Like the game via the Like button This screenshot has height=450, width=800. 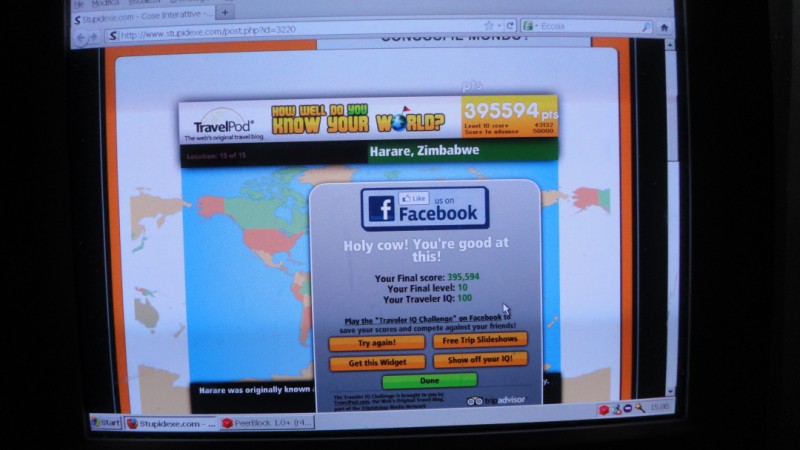pos(414,198)
